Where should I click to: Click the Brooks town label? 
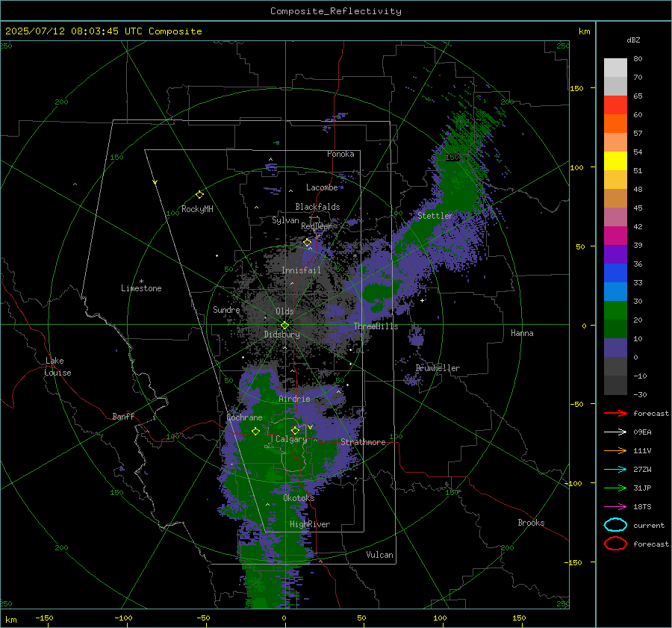click(x=531, y=523)
